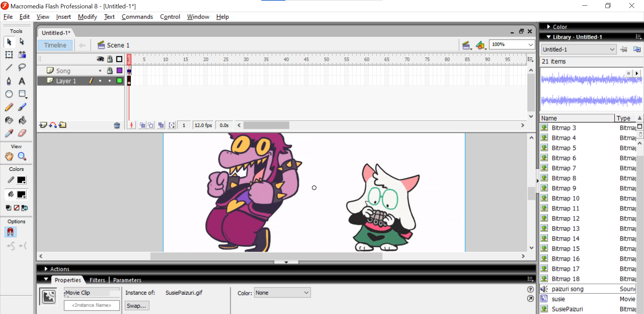Image resolution: width=644 pixels, height=314 pixels.
Task: Open the stage zoom 100% dropdown
Action: click(x=530, y=45)
